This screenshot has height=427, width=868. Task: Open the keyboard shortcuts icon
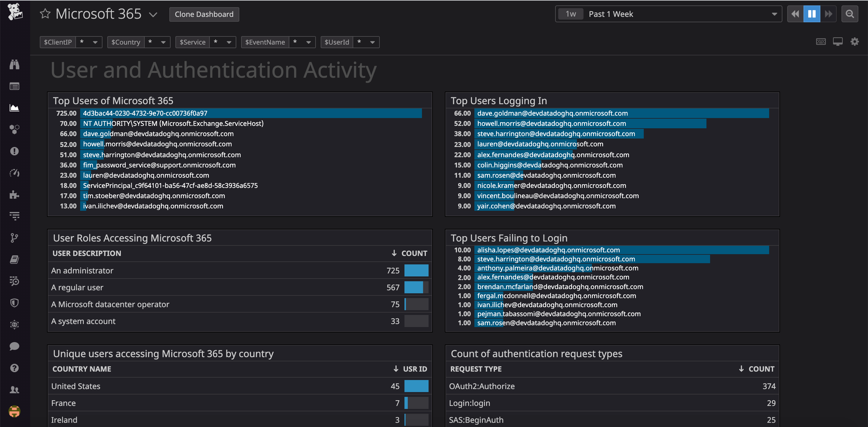click(x=821, y=42)
